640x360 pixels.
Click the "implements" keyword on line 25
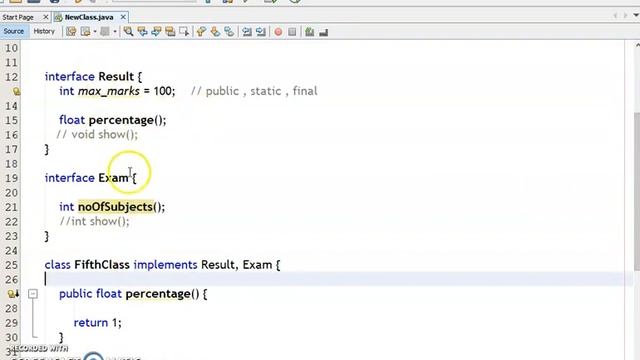click(165, 265)
